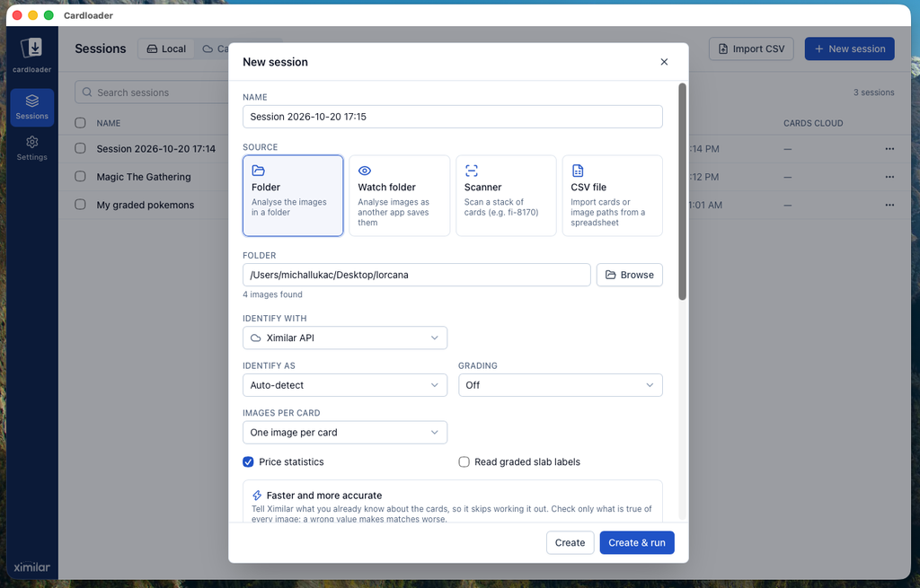Open the Identify with Ximilar API dropdown

point(345,338)
